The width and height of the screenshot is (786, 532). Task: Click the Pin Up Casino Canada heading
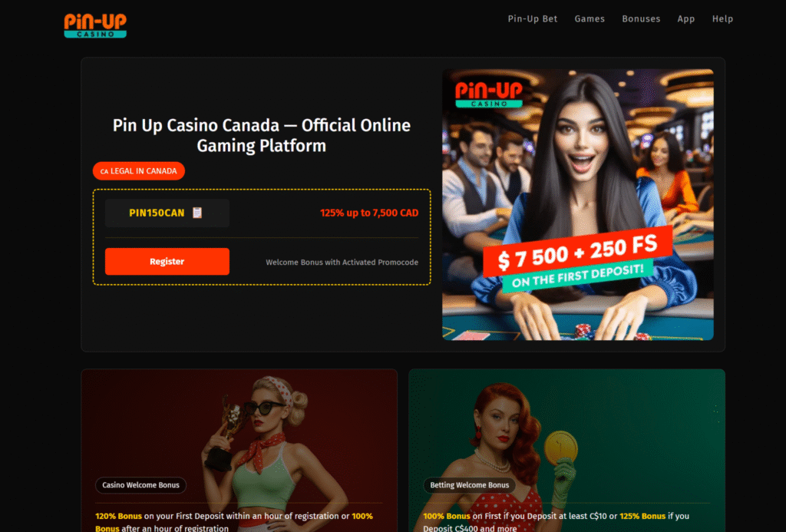coord(261,135)
